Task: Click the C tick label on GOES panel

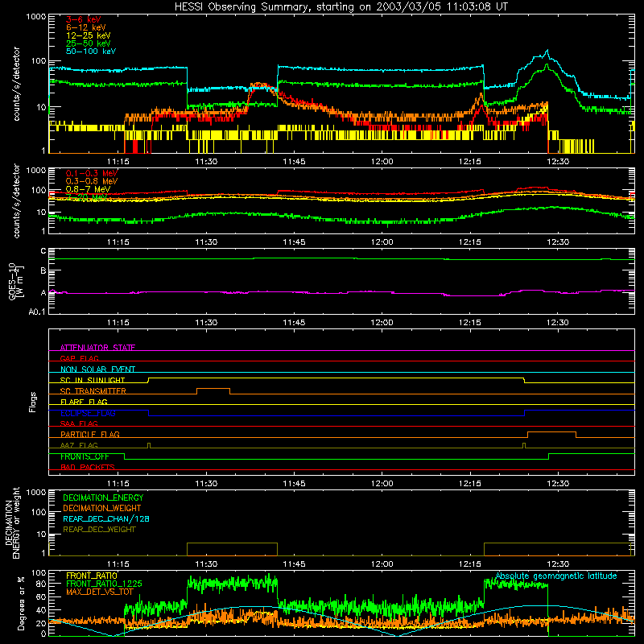Action: tap(43, 251)
